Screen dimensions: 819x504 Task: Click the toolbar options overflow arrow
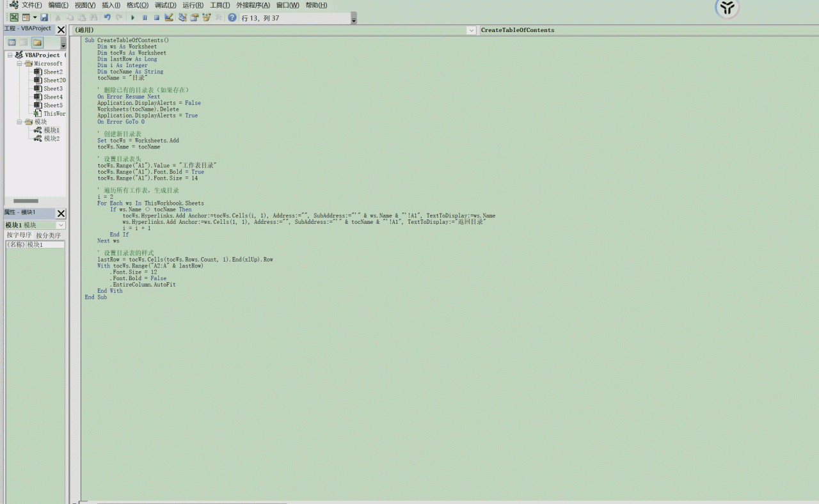354,19
